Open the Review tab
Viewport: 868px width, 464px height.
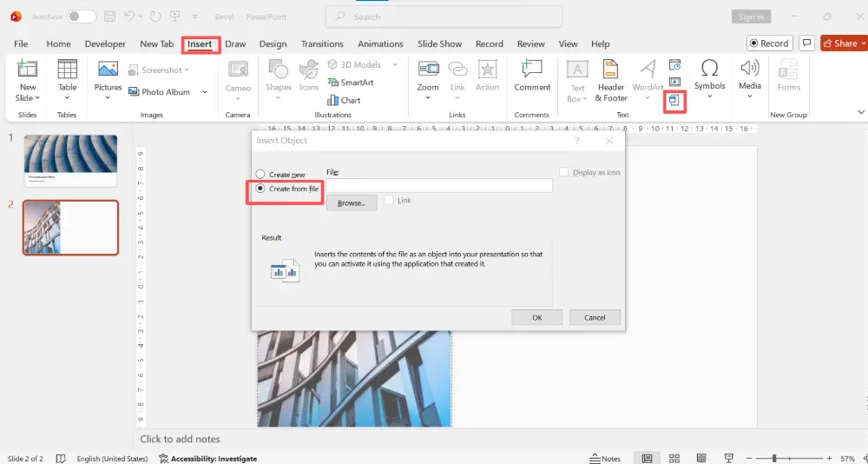coord(531,43)
